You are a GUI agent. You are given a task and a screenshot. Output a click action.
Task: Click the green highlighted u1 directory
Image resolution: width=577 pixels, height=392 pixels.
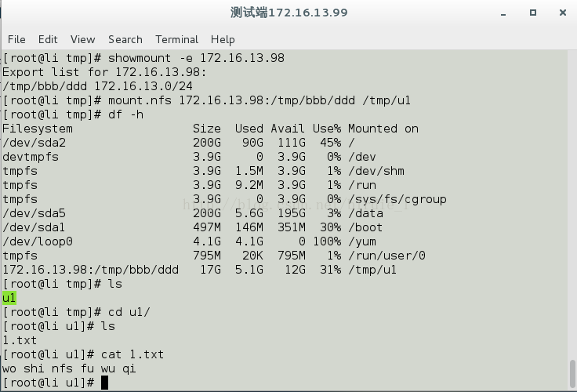(x=9, y=298)
